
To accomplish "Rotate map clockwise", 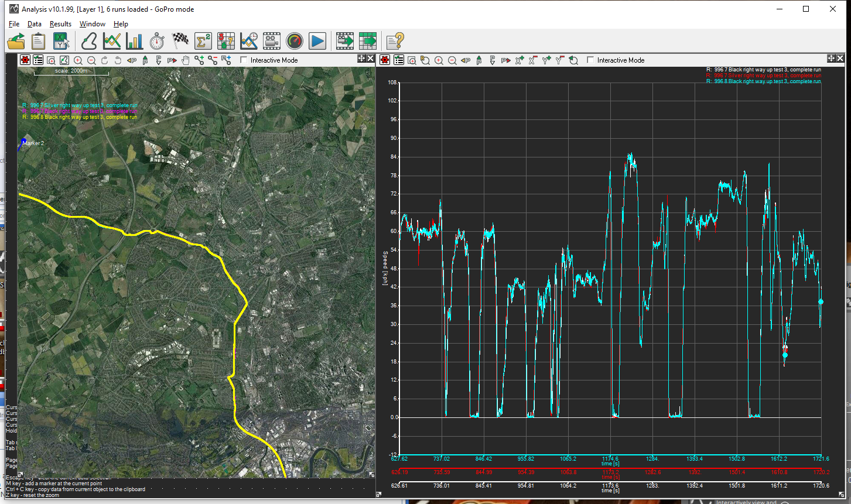I will coord(104,60).
